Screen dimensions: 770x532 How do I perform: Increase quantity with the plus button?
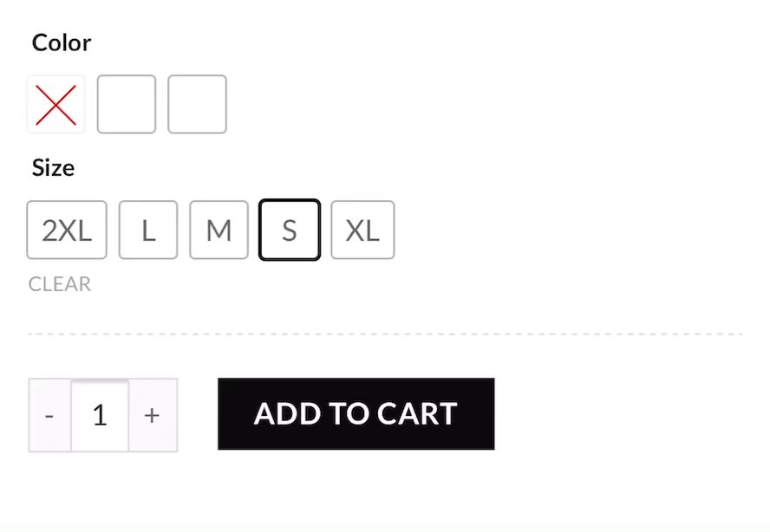tap(153, 415)
